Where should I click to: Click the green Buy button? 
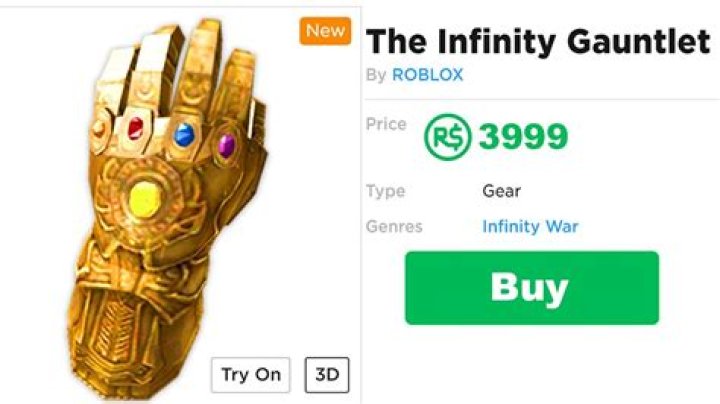coord(531,288)
